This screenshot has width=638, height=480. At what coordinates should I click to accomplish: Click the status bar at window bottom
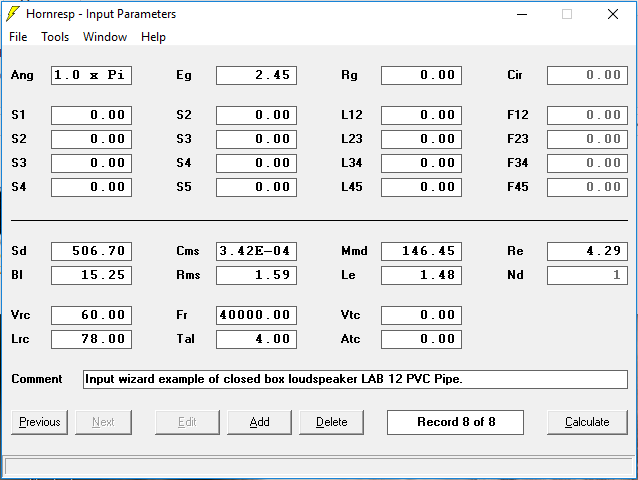319,467
